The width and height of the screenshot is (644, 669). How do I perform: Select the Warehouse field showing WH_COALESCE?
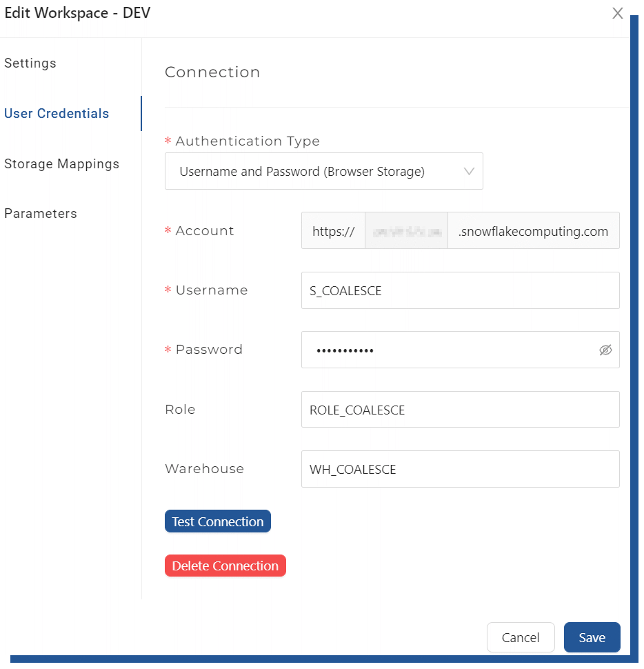pos(460,469)
